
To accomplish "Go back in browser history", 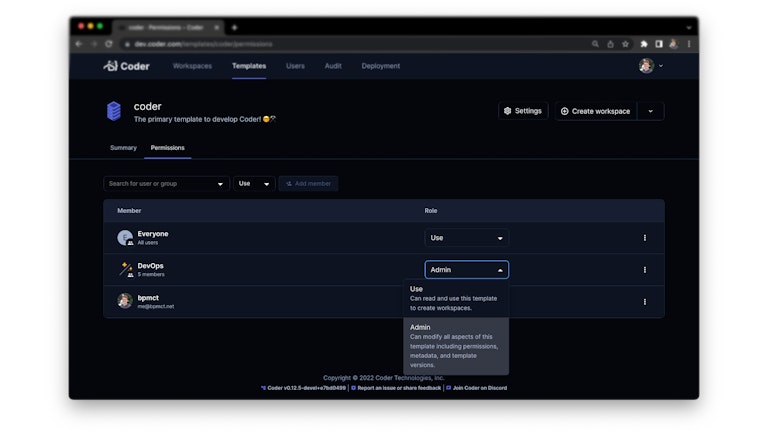I will [x=79, y=44].
